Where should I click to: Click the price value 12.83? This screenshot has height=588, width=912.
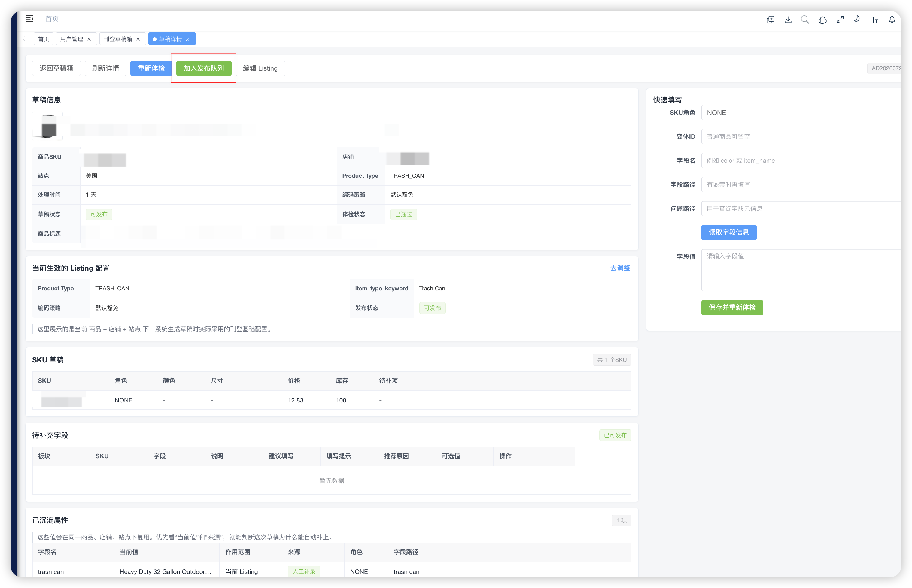[x=296, y=400]
